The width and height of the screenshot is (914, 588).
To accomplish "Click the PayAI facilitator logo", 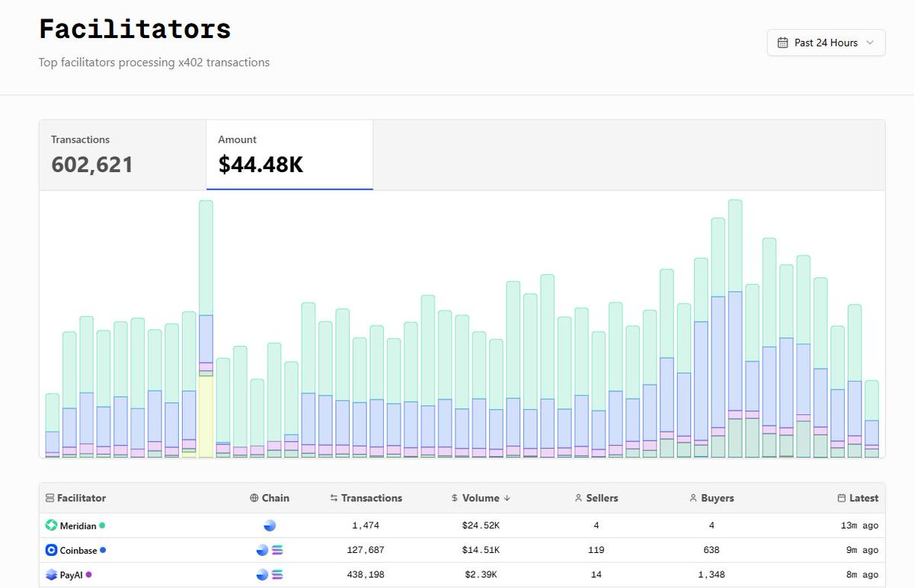I will [x=50, y=574].
